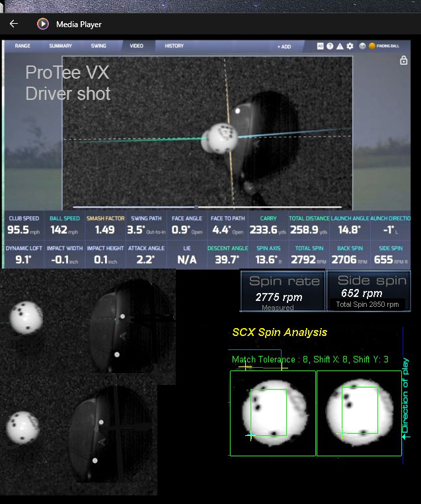Click the + ADD button

click(284, 46)
